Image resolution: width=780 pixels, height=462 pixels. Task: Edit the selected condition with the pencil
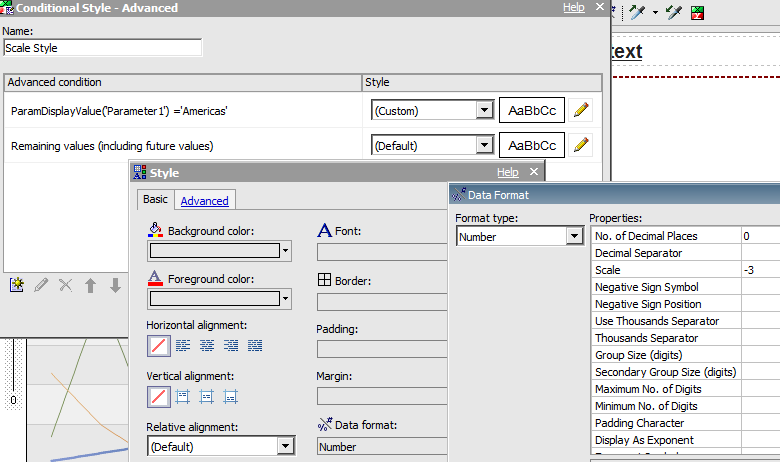(41, 285)
